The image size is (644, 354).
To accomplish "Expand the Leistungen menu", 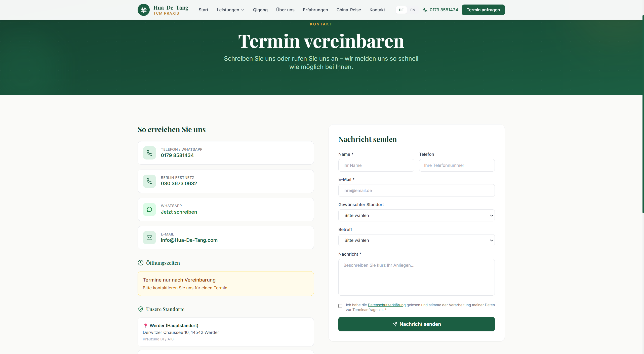I will tap(230, 10).
